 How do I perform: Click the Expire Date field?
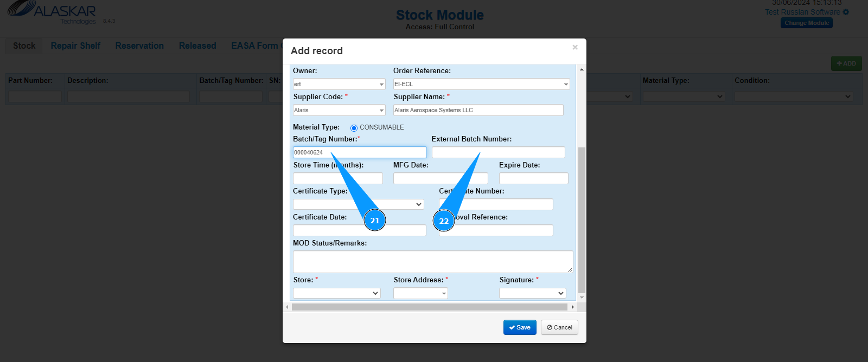[533, 178]
